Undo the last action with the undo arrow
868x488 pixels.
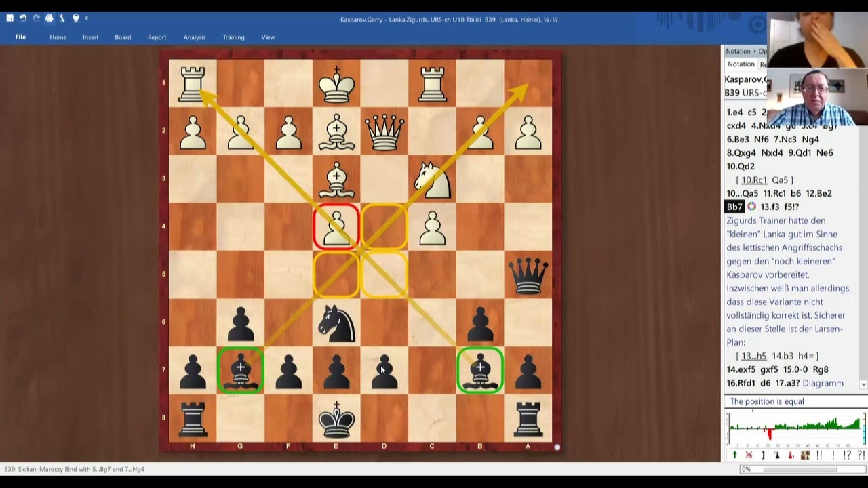23,18
